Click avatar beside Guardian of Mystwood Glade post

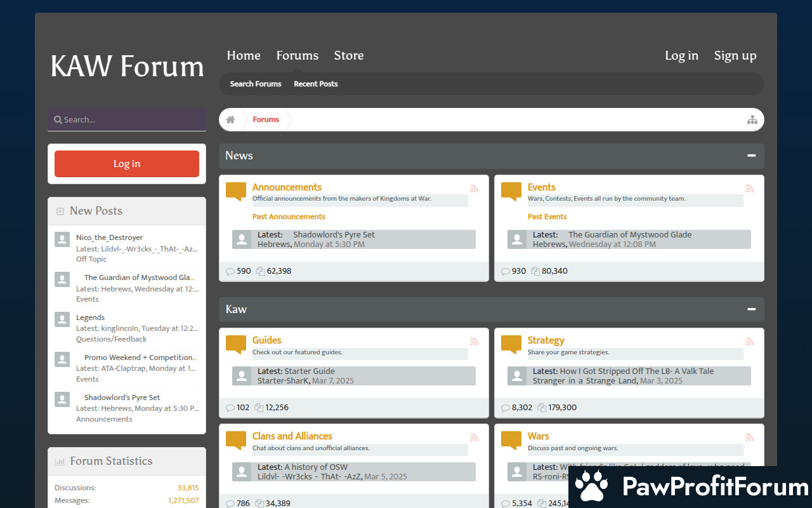coord(62,279)
